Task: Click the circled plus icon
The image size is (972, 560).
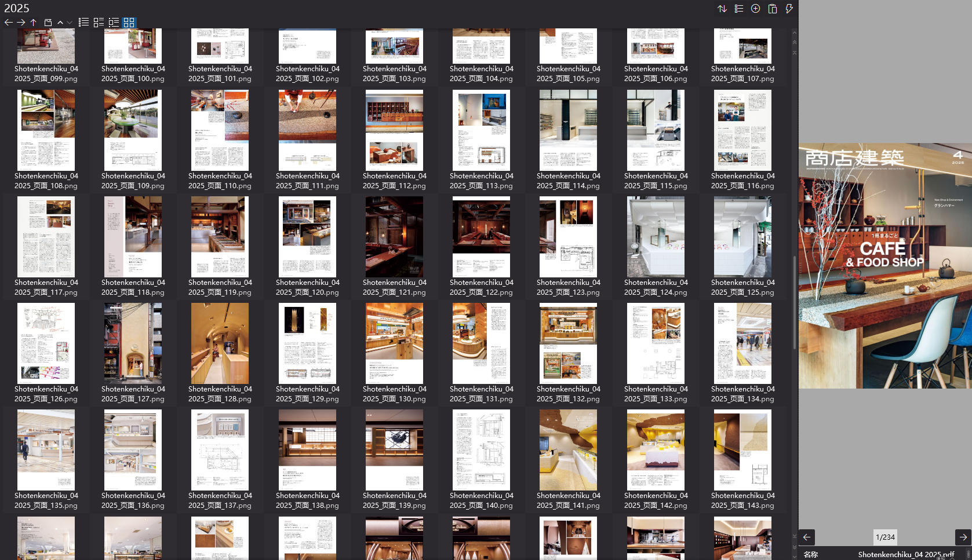Action: (756, 9)
